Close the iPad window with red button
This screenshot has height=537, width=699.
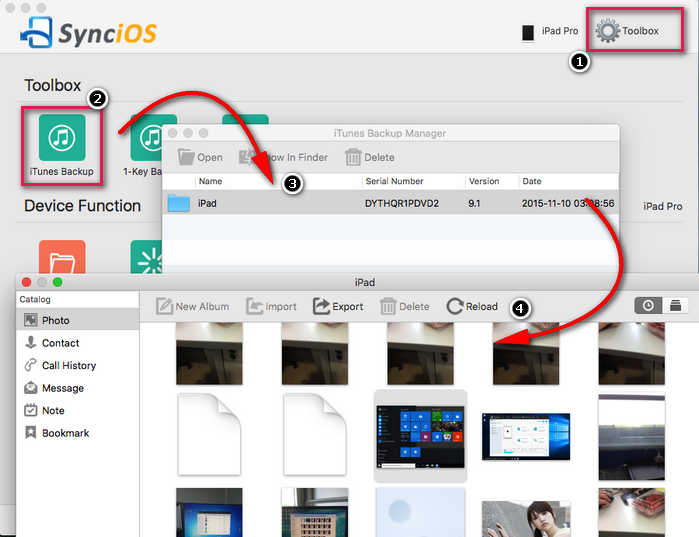point(26,282)
